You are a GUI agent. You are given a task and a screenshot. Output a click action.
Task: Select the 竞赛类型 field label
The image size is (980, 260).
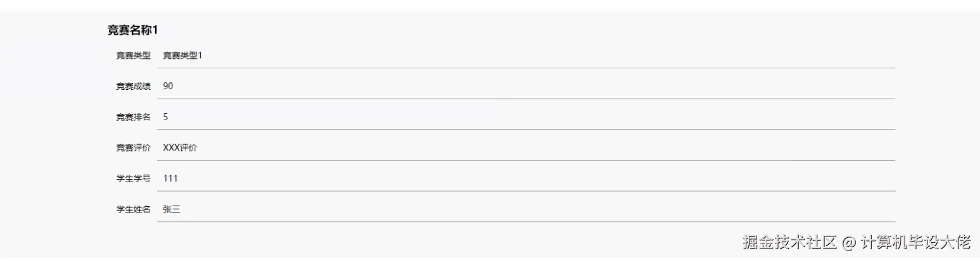point(133,56)
